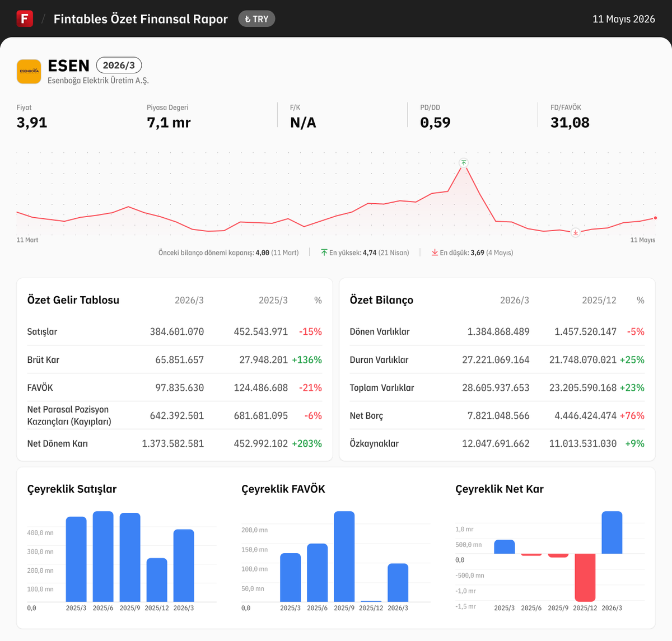Click the red down arrow beside En düşük
Image resolution: width=672 pixels, height=641 pixels.
click(x=435, y=252)
